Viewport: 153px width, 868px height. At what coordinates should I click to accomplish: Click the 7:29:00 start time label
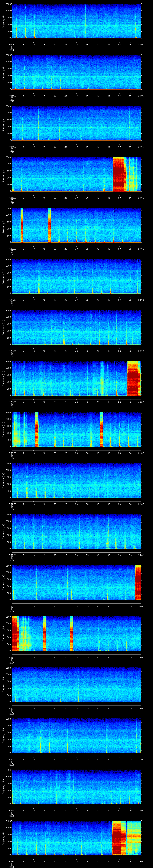tap(12, 402)
